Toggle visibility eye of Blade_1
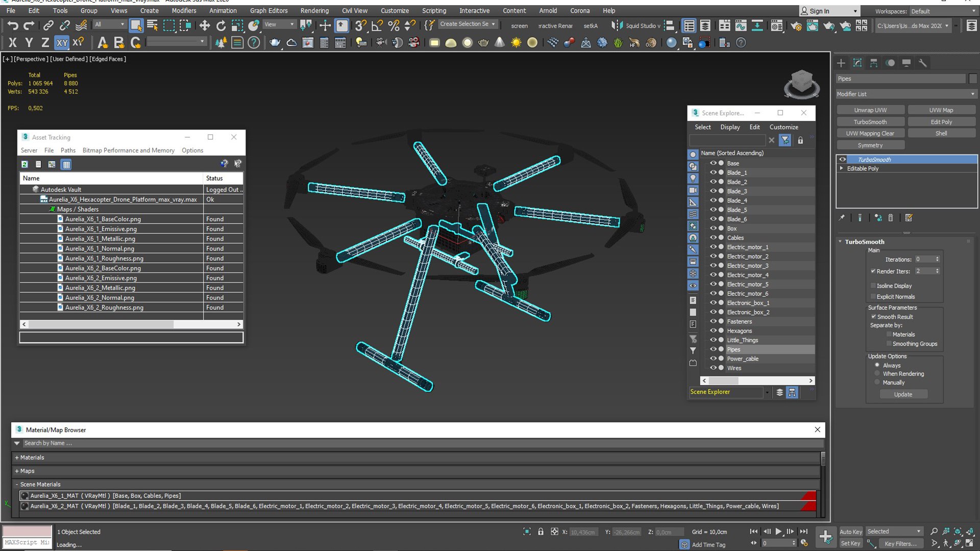 [x=713, y=172]
